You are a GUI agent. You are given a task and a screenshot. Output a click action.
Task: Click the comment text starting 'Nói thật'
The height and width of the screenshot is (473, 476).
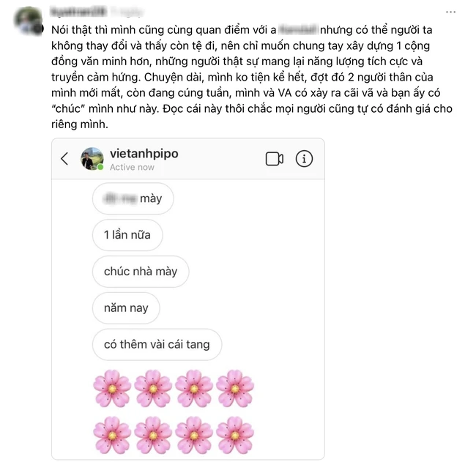coord(252,77)
